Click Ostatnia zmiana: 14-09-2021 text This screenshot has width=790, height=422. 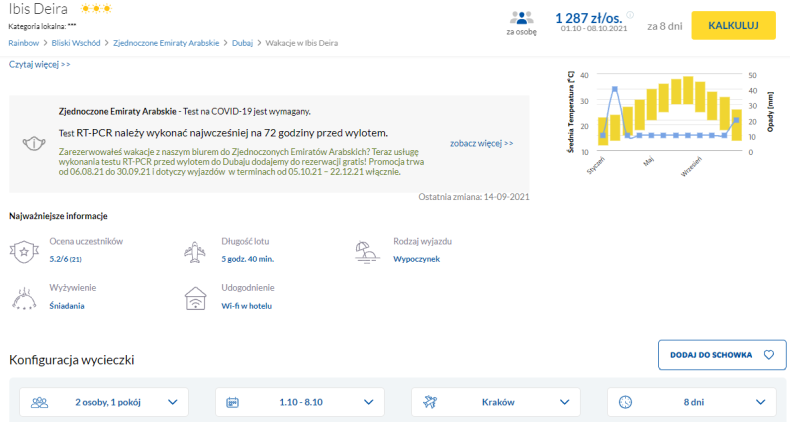(474, 197)
